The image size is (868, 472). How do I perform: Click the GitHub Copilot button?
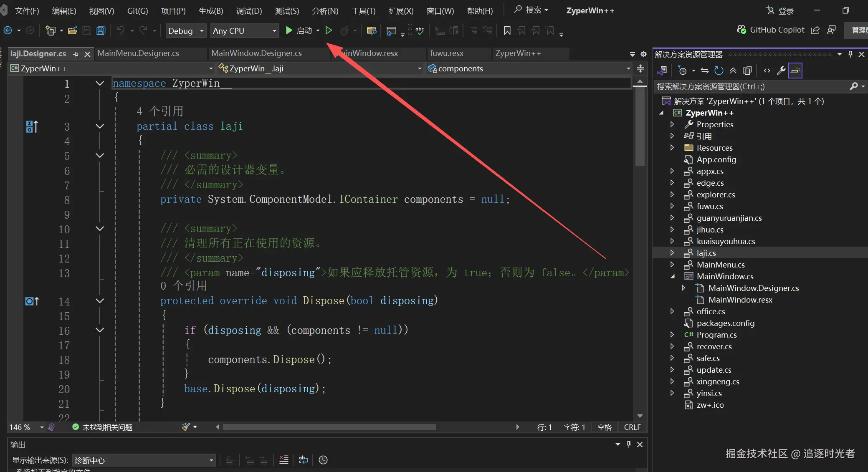pos(771,30)
